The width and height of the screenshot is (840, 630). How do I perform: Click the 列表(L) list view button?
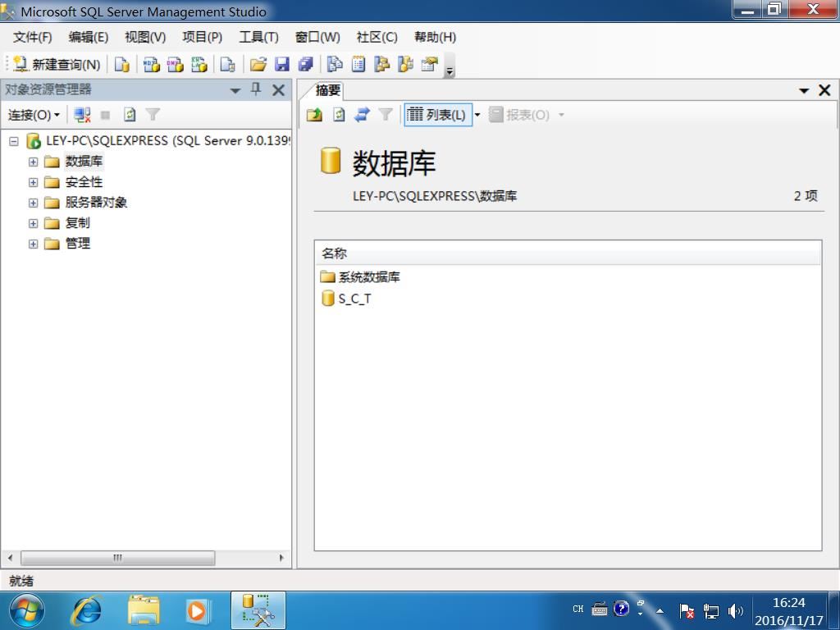click(437, 115)
